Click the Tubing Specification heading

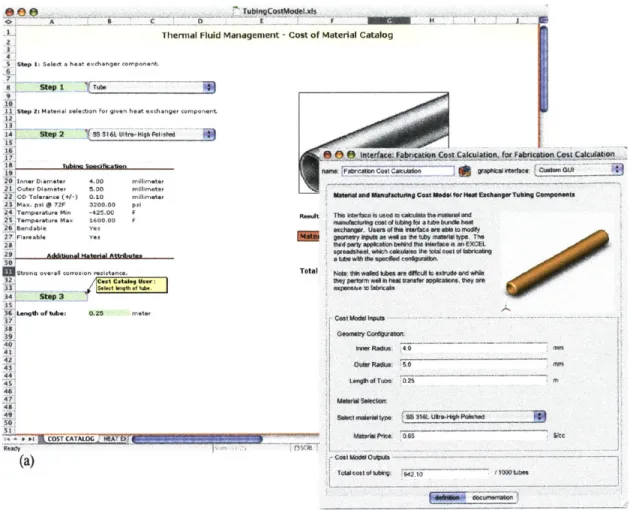(x=94, y=166)
